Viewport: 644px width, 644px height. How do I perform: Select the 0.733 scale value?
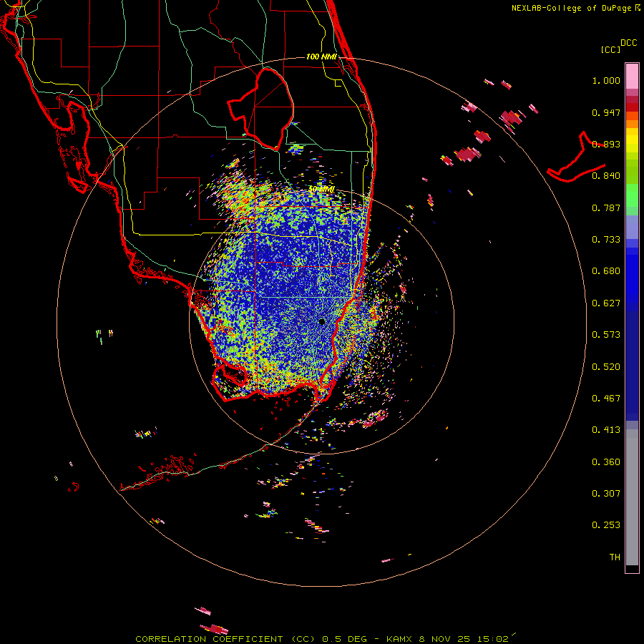606,240
